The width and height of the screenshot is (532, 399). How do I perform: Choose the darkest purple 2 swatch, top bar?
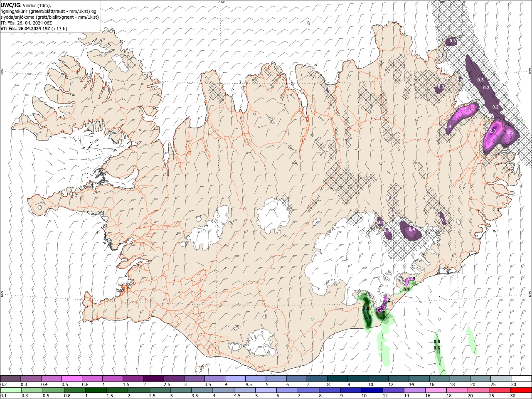153,379
